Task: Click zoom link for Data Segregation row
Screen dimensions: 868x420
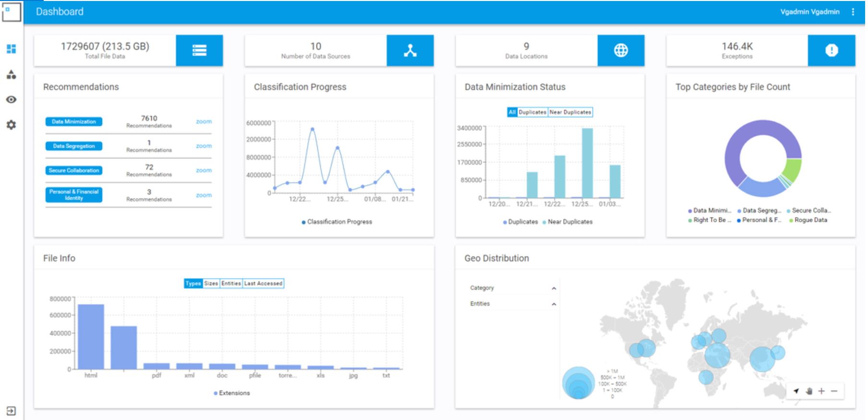Action: tap(204, 146)
